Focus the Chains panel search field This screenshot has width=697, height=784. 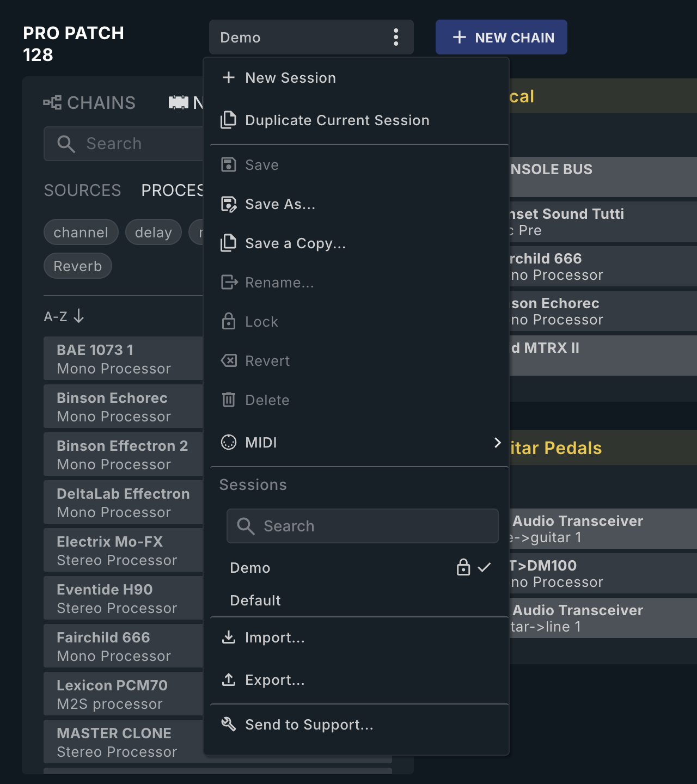[x=124, y=144]
